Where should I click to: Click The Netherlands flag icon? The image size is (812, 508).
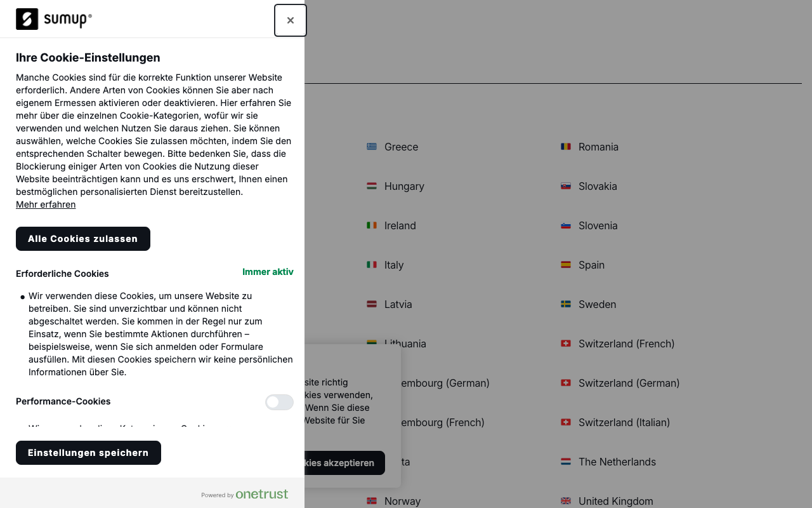tap(565, 462)
